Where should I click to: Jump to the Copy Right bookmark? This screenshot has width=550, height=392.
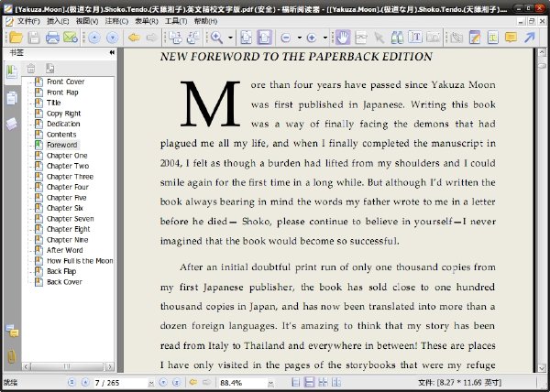coord(63,114)
